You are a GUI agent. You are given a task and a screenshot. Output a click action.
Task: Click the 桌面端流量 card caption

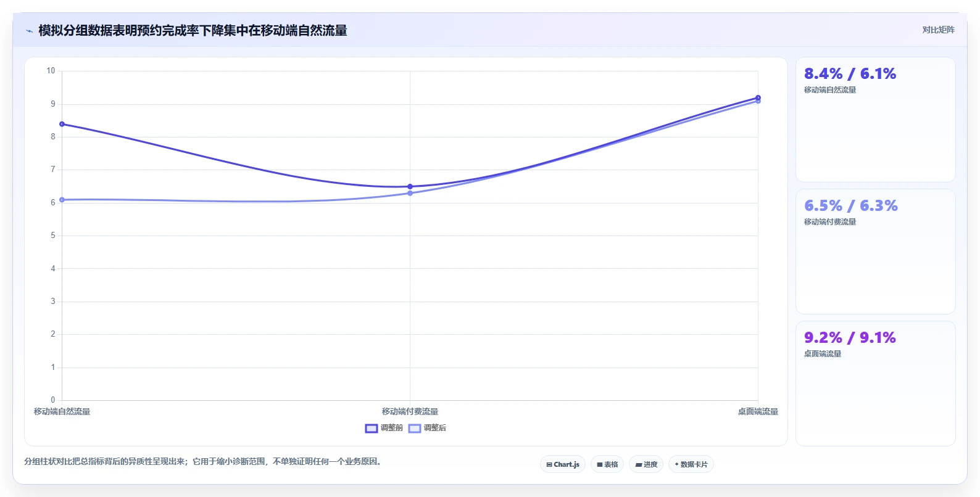coord(823,353)
